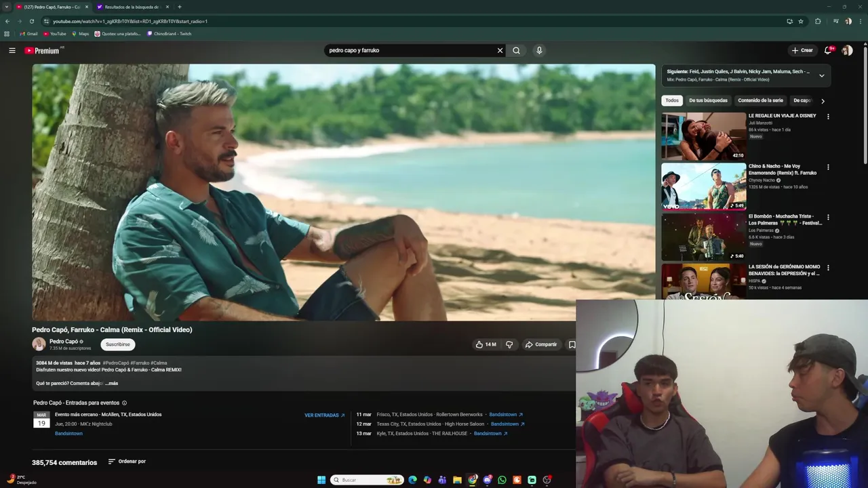Viewport: 868px width, 488px height.
Task: Clear the search box with X
Action: [x=500, y=50]
